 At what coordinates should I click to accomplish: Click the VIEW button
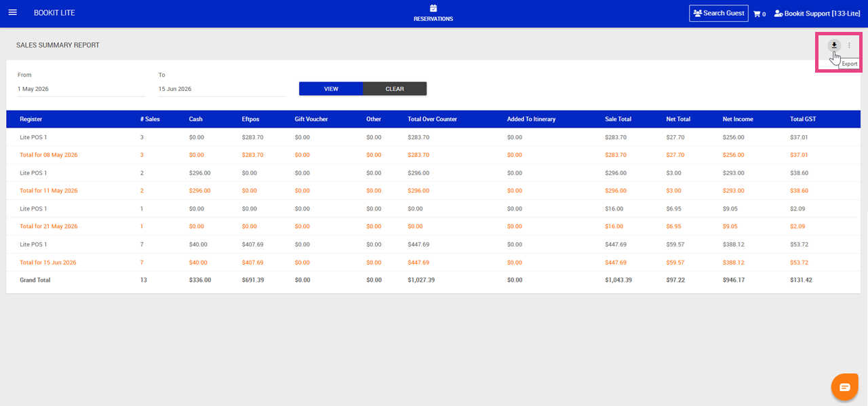pos(331,89)
